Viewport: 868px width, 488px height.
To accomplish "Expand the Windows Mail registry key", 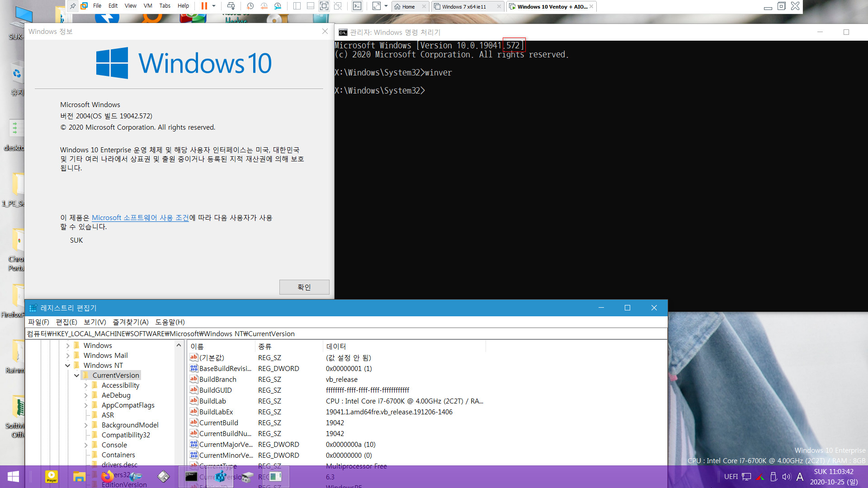I will click(68, 356).
